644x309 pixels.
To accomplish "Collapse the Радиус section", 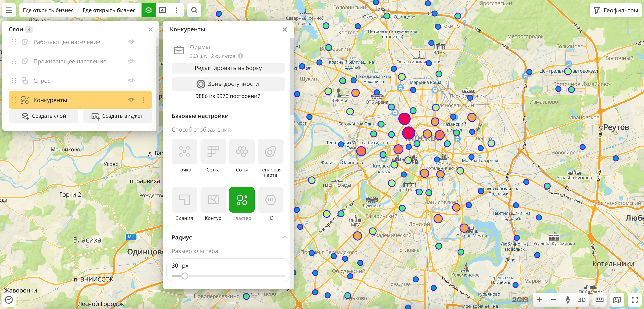I will (x=285, y=237).
